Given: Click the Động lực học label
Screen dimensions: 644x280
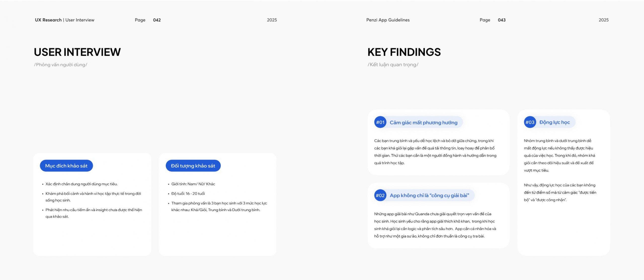Looking at the screenshot, I should (x=554, y=122).
